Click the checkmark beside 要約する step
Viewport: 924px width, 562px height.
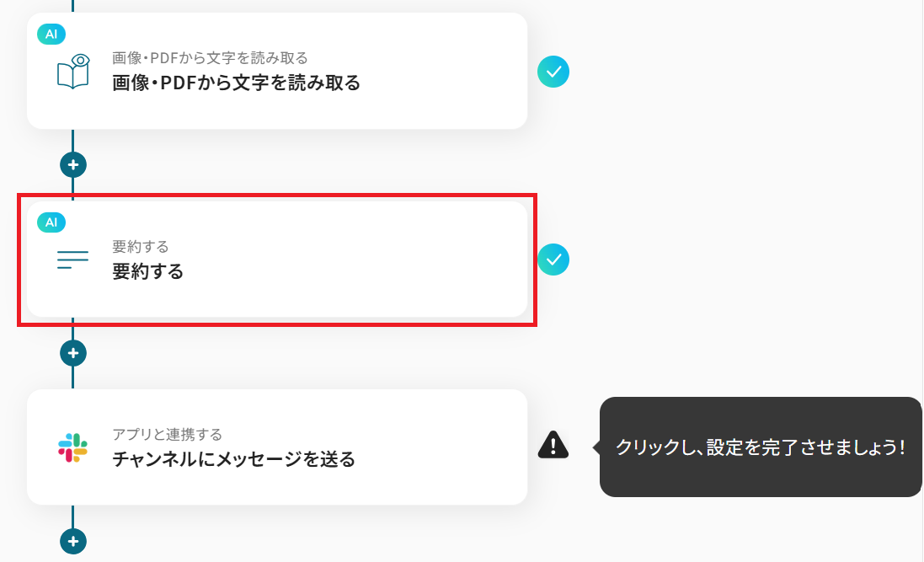tap(553, 260)
